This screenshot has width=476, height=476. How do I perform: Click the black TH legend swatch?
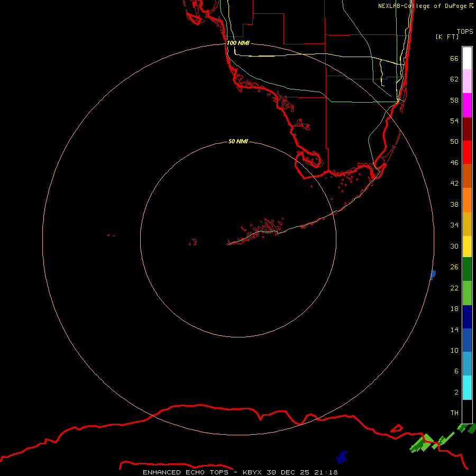(x=467, y=411)
